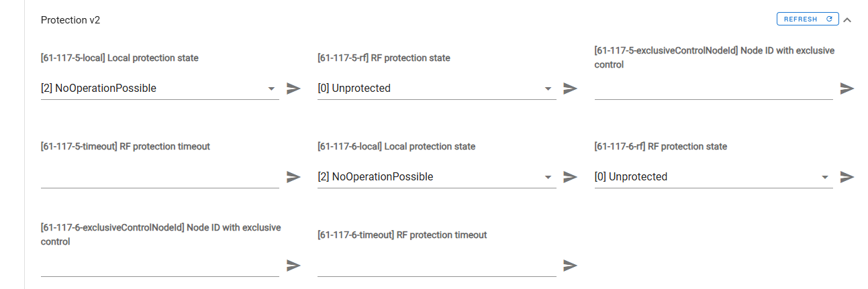This screenshot has width=868, height=289.
Task: Send 61-117-6 exclusive control Node ID value
Action: coord(293,266)
